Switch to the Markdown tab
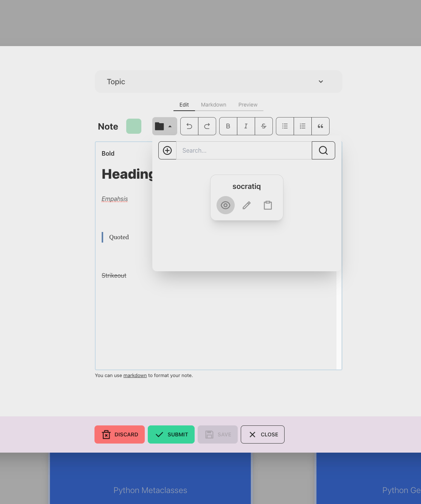 214,105
